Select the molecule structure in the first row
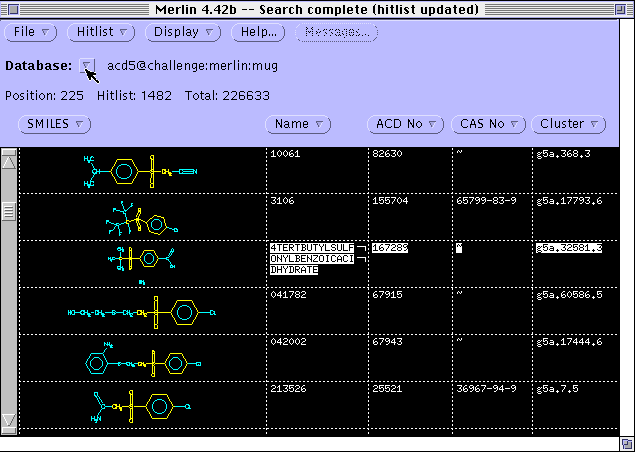The width and height of the screenshot is (635, 452). click(x=140, y=171)
